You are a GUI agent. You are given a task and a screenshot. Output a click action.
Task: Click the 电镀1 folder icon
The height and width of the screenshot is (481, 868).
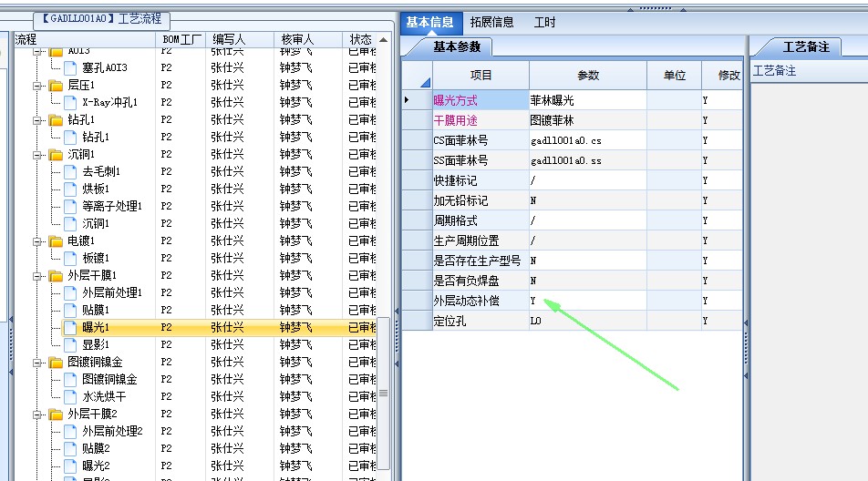pos(56,241)
